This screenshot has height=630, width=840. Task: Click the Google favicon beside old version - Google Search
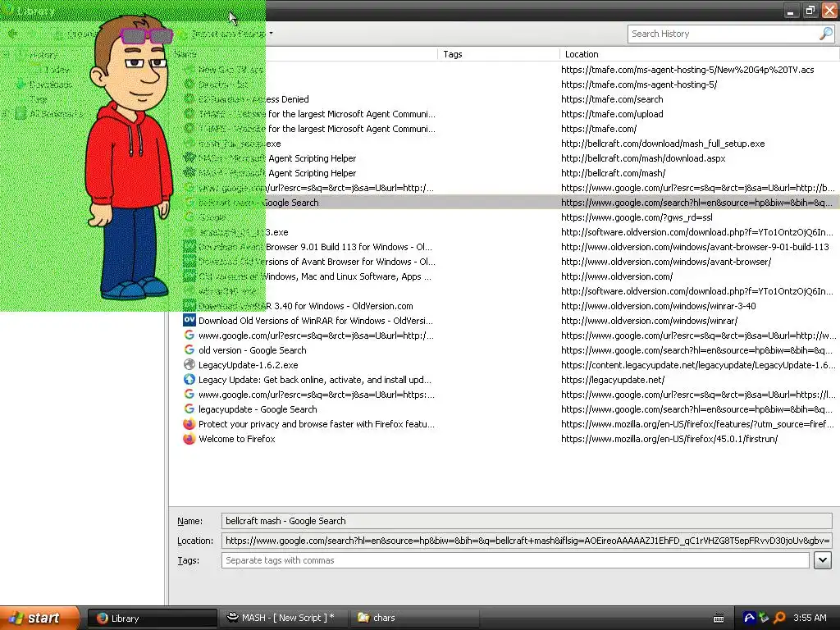(x=189, y=349)
